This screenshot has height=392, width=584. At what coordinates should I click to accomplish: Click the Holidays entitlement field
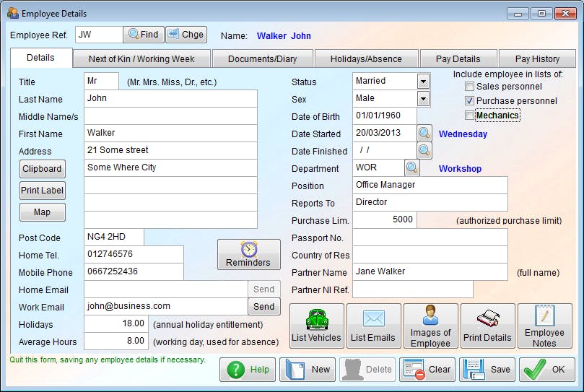pyautogui.click(x=116, y=323)
